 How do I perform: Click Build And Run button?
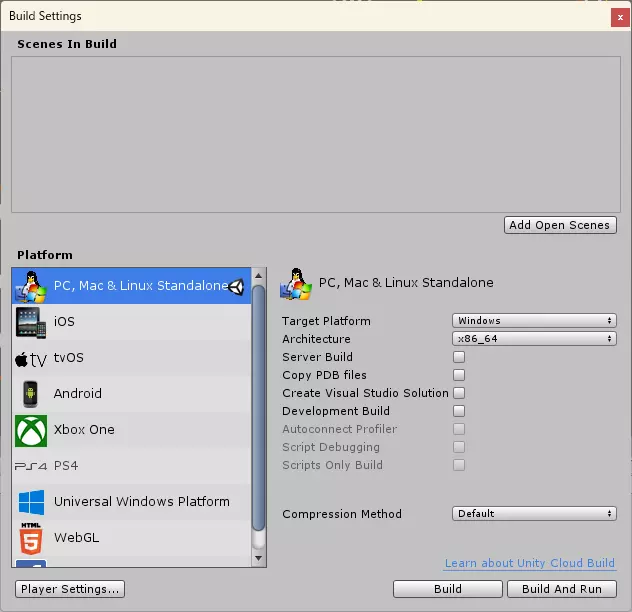[x=561, y=589]
